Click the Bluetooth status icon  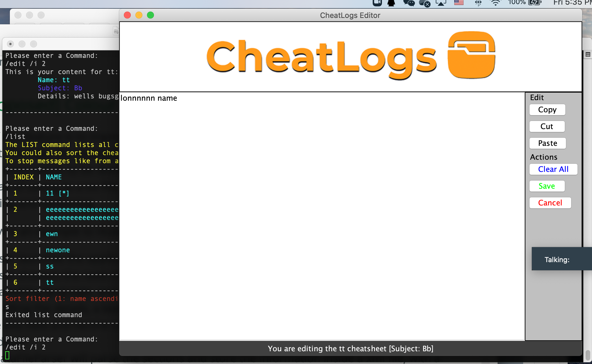[478, 3]
